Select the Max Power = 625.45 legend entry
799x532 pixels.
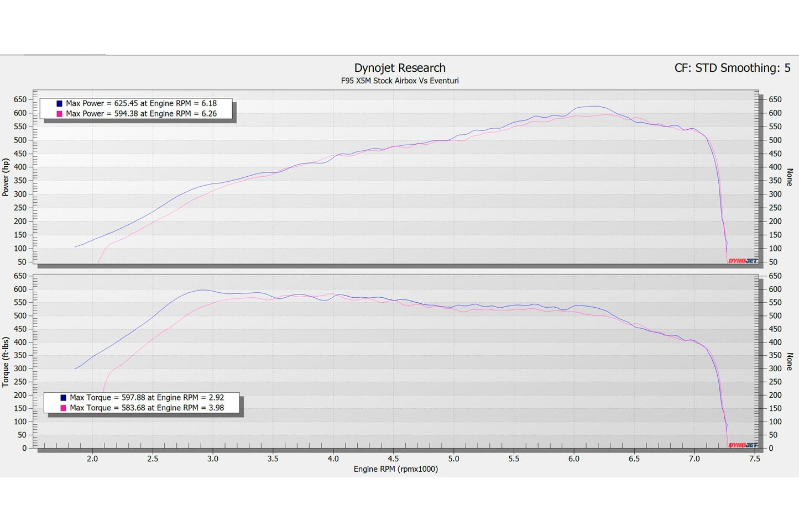[x=141, y=103]
